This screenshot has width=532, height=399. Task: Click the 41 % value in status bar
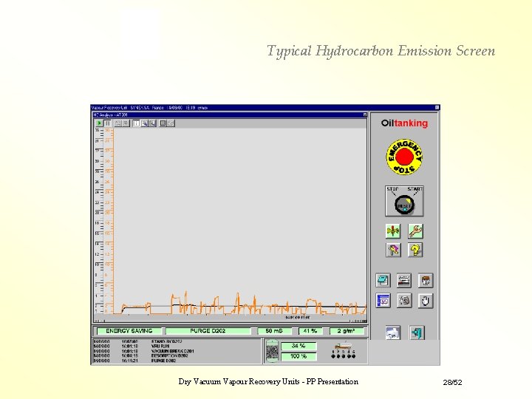(x=310, y=331)
